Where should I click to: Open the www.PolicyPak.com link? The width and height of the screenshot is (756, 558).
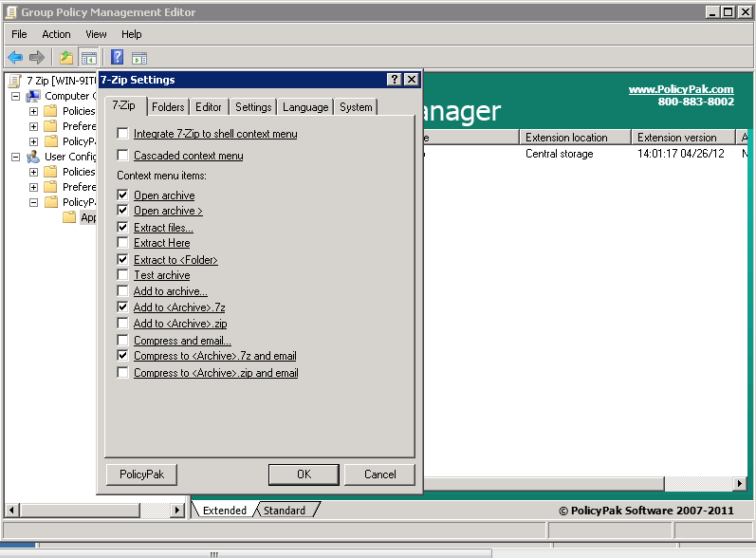681,89
